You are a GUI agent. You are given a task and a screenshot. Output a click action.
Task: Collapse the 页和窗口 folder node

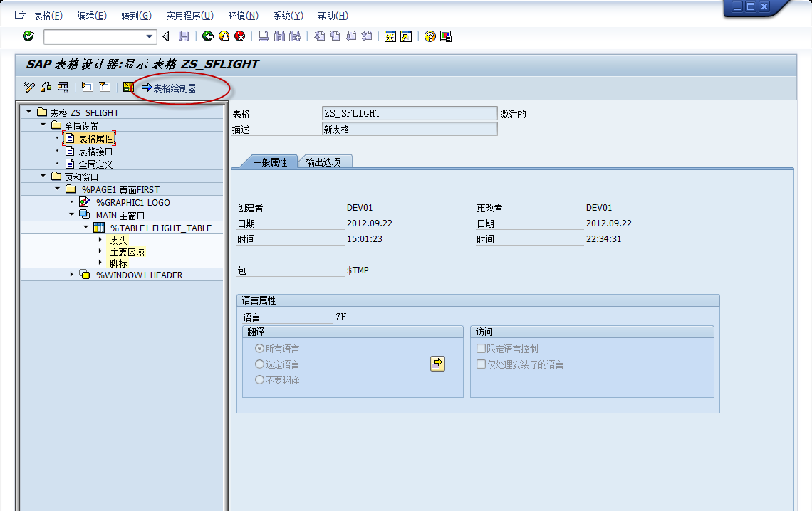[x=43, y=176]
